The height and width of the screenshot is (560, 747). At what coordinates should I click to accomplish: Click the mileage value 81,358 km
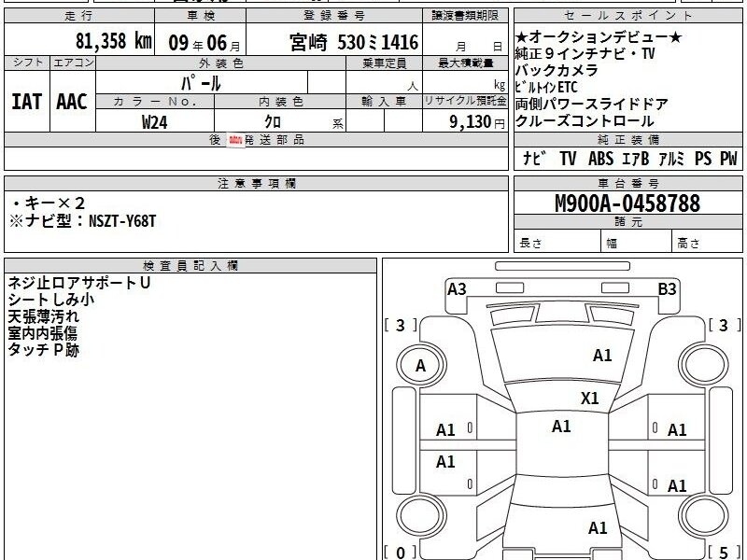[x=113, y=40]
